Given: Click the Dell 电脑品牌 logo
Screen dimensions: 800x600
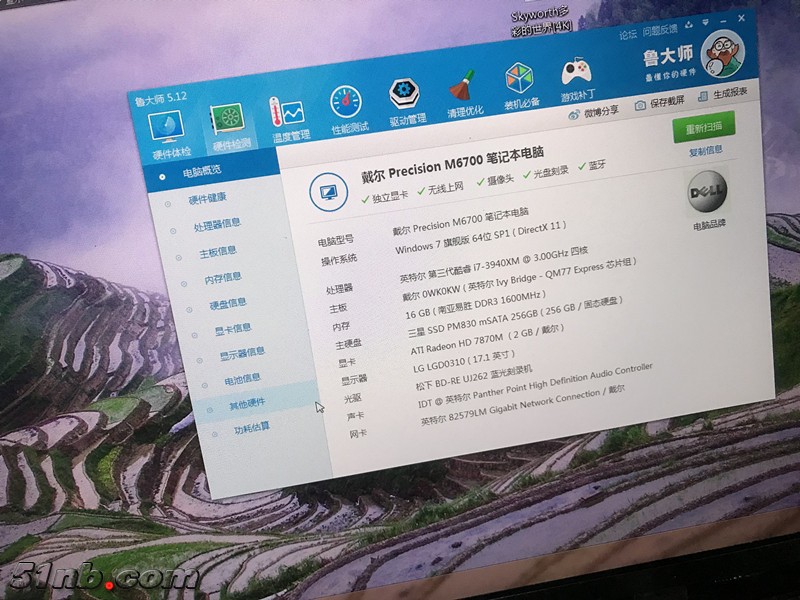Looking at the screenshot, I should click(708, 195).
